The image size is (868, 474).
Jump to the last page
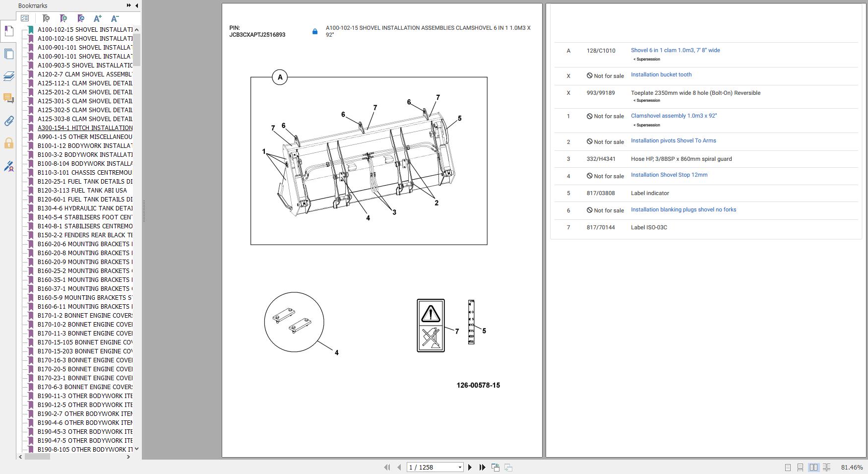(x=482, y=467)
